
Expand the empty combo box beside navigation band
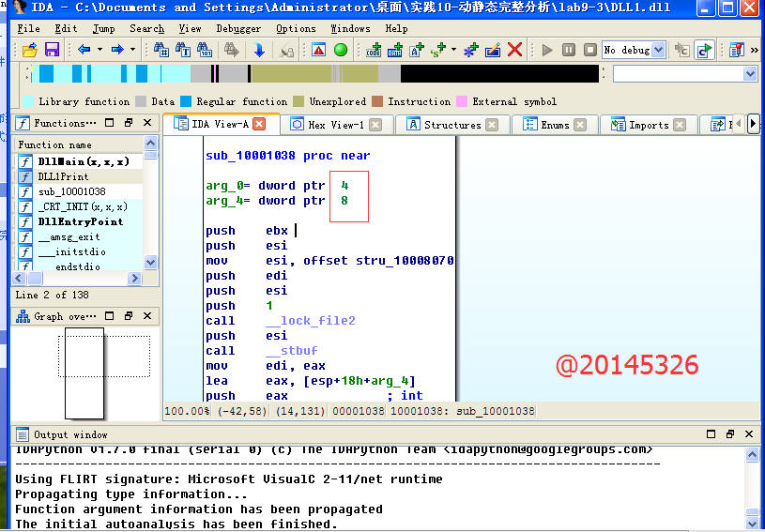(750, 74)
